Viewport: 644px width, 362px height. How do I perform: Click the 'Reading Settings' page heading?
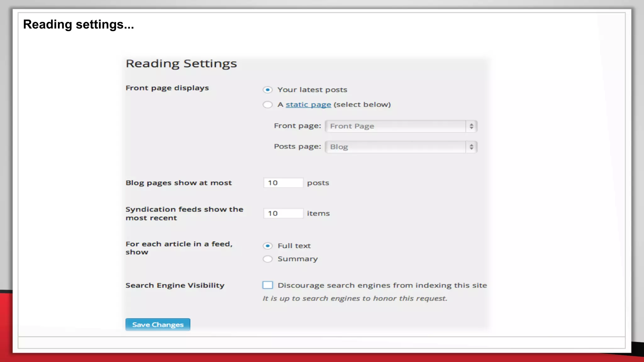click(x=181, y=63)
